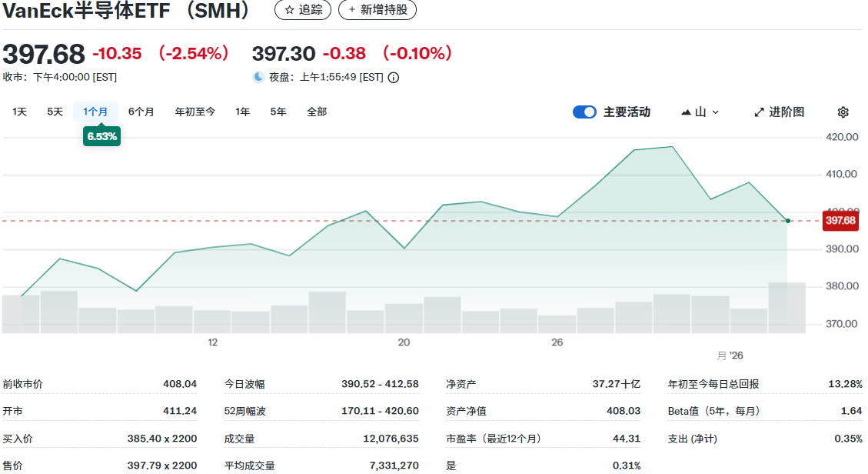Click the 追踪 button
This screenshot has height=474, width=868.
(x=303, y=10)
